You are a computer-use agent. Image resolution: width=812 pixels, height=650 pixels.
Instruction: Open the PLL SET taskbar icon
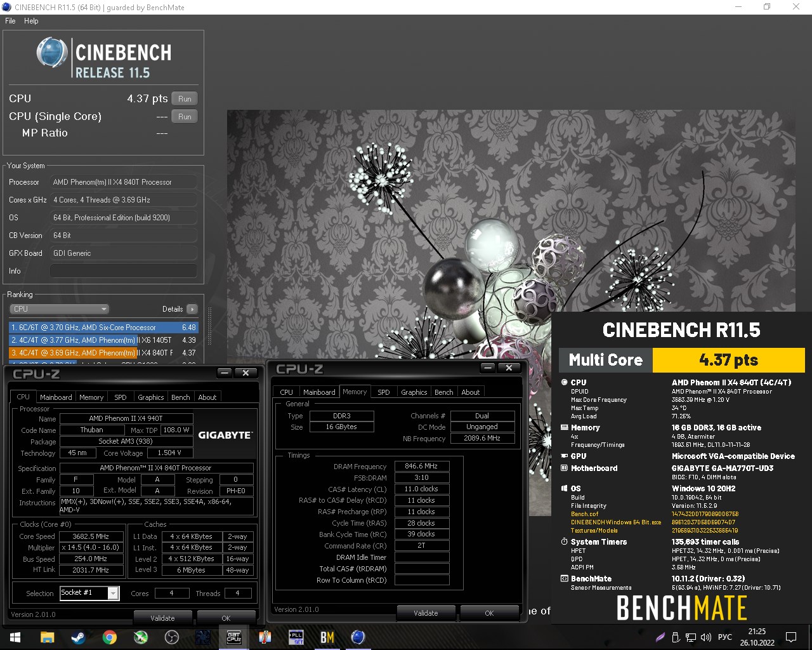point(296,637)
